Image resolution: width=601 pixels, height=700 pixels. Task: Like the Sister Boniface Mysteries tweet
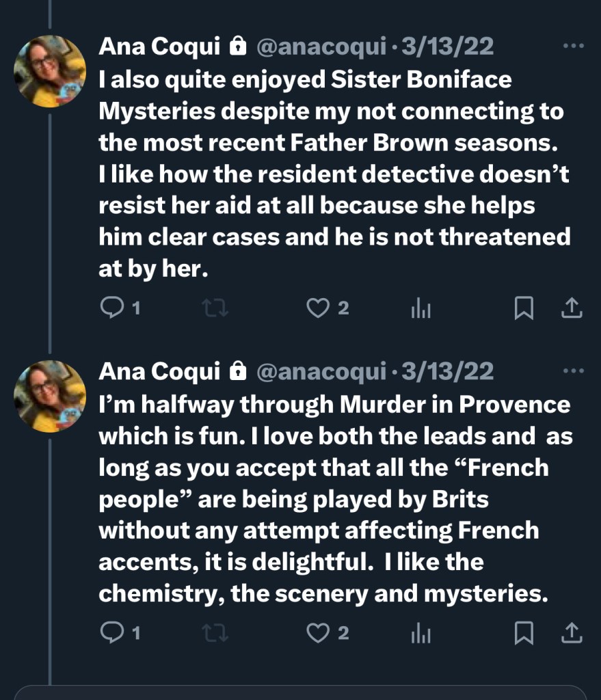317,309
